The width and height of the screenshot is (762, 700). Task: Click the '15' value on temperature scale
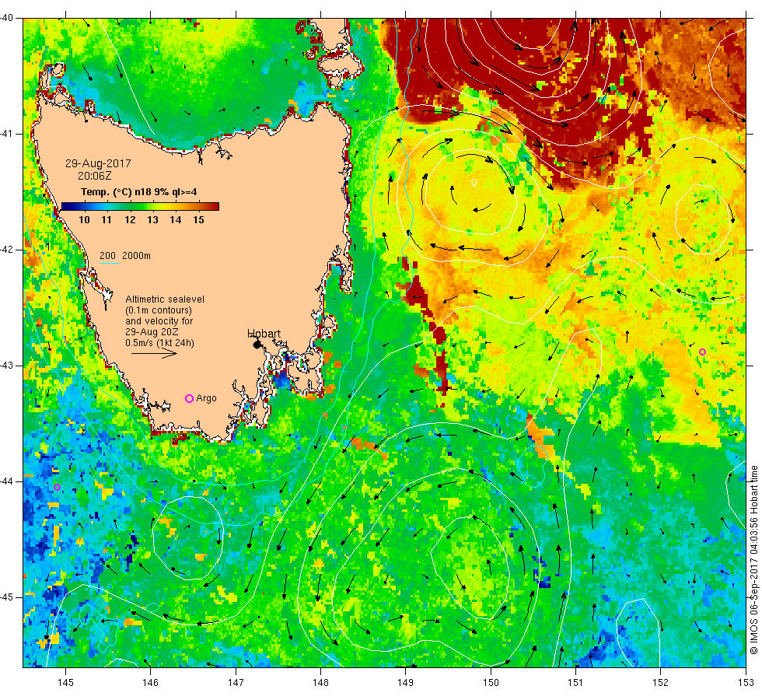point(198,219)
